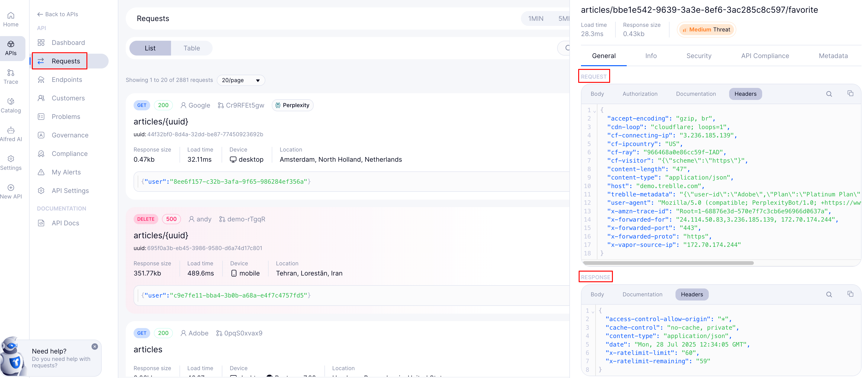868x378 pixels.
Task: Collapse the request JSON at line 1
Action: coord(595,111)
